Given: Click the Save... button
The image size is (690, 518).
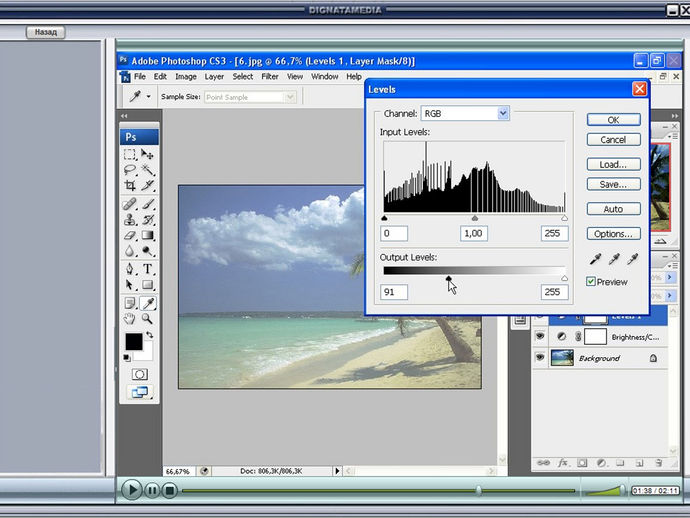Looking at the screenshot, I should point(613,184).
